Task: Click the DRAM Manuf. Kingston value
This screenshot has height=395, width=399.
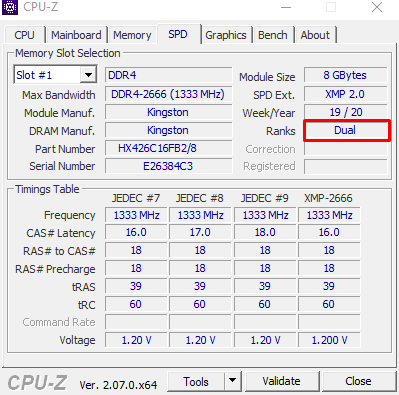Action: pos(168,130)
